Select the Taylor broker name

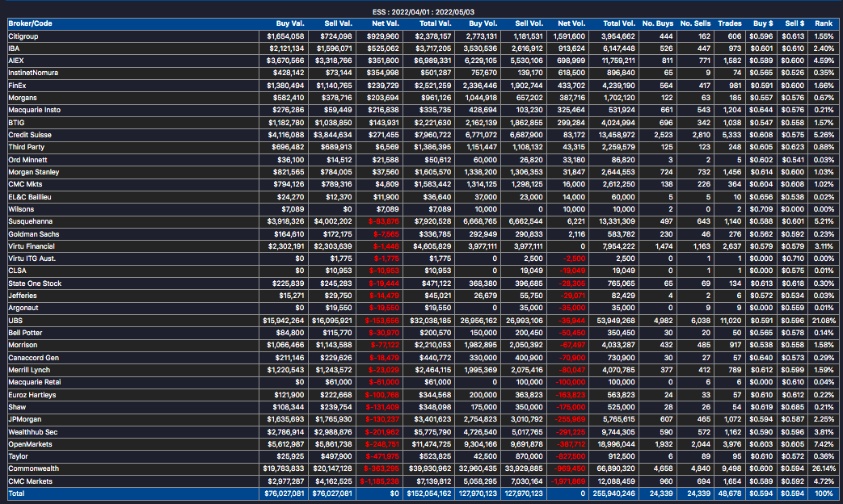(x=18, y=456)
